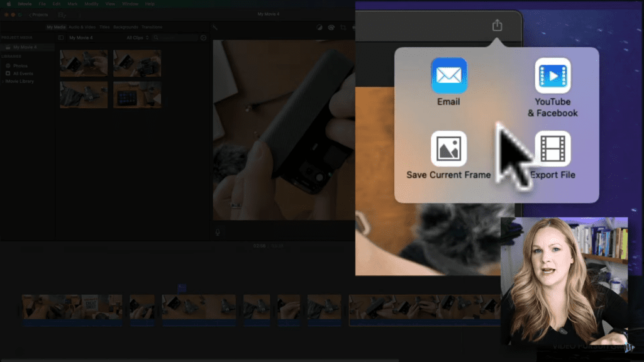Viewport: 644px width, 362px height.
Task: Click the My Movie 4 browser heading
Action: [81, 38]
